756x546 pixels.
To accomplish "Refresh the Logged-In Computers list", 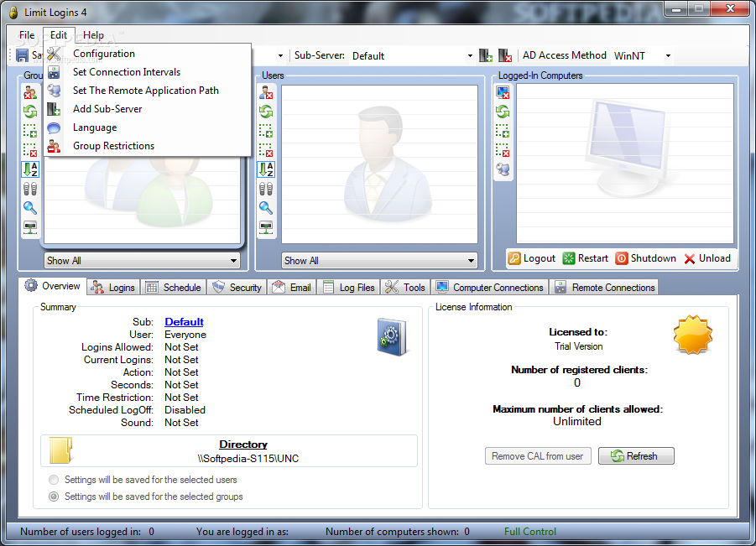I will point(503,112).
